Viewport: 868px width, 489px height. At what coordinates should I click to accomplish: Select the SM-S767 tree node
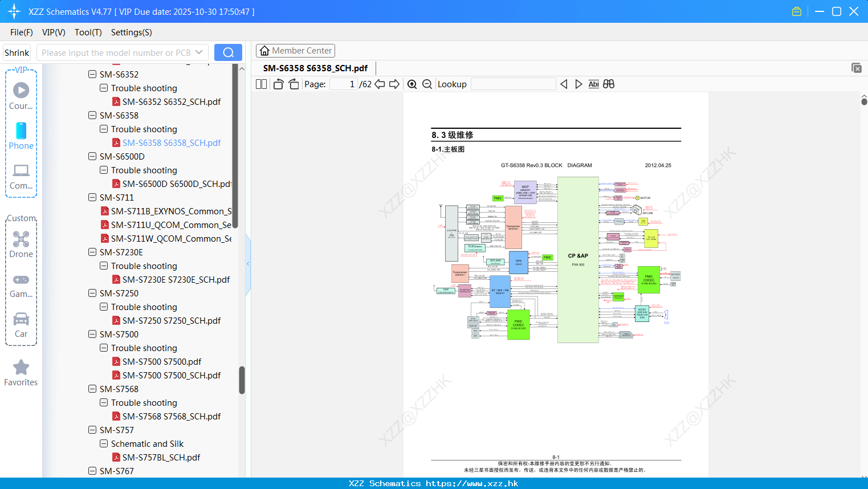[x=117, y=471]
